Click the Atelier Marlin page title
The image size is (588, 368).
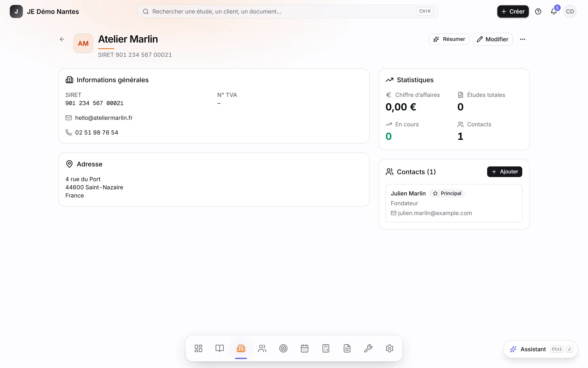(128, 39)
